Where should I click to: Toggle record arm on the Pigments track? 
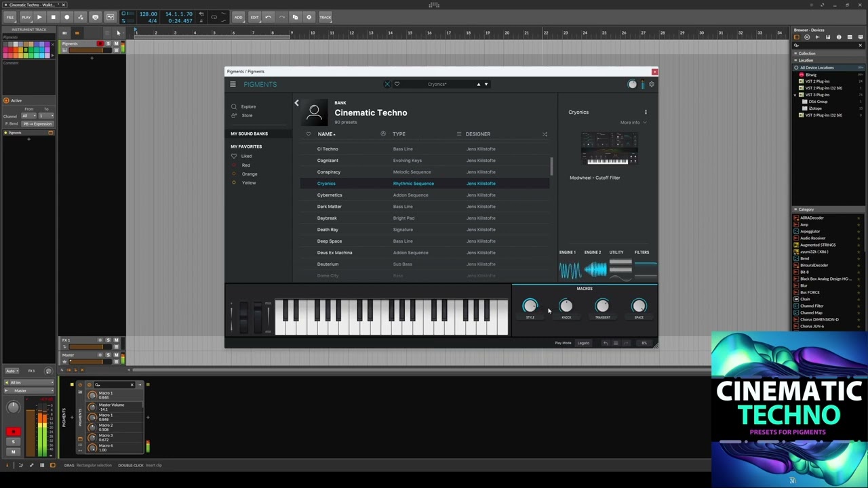coord(100,44)
